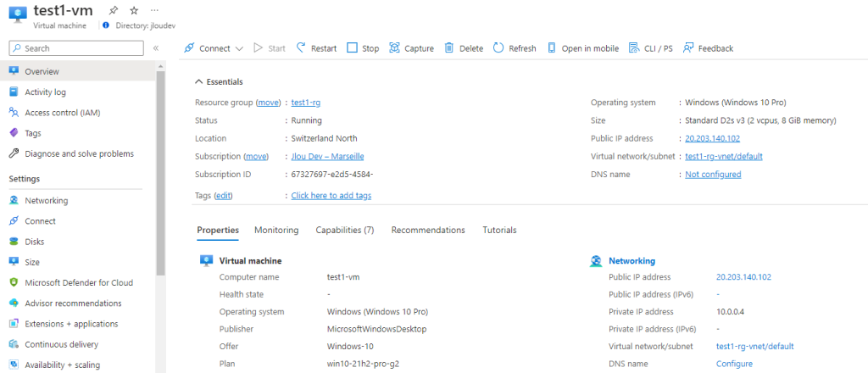Switch to the Tutorials tab
This screenshot has width=868, height=373.
(499, 230)
